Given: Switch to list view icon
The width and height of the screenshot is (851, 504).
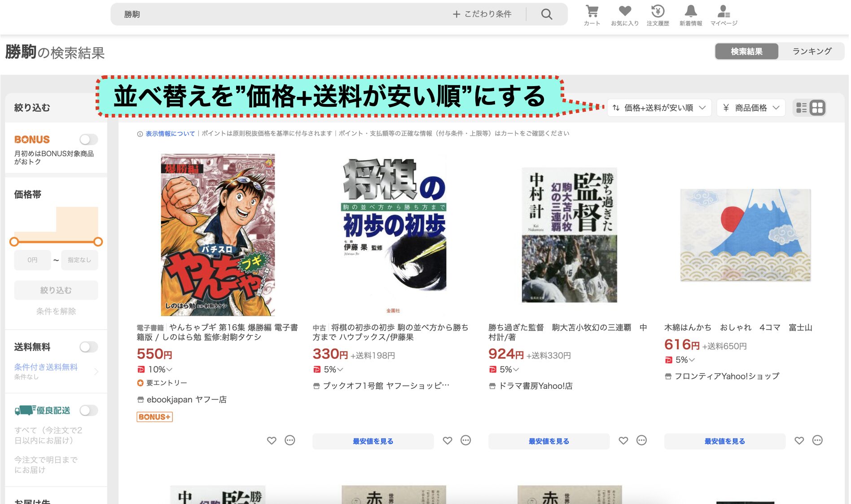Looking at the screenshot, I should click(x=801, y=108).
